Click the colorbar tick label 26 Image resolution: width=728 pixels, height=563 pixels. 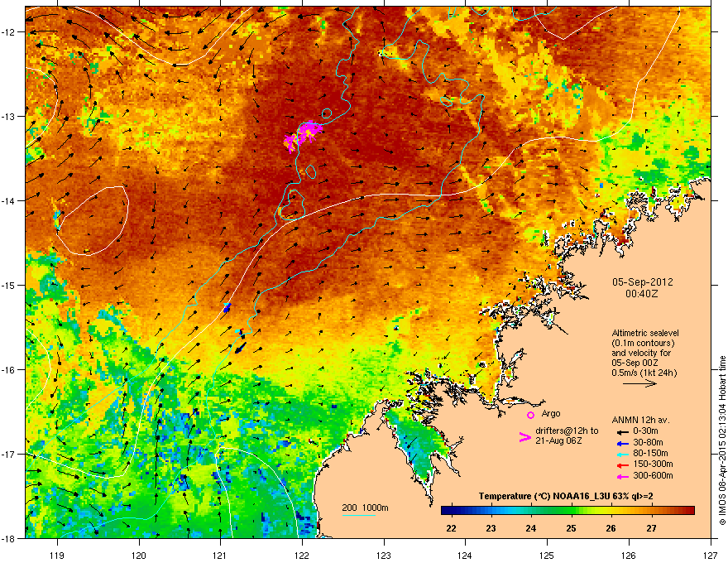(x=611, y=528)
